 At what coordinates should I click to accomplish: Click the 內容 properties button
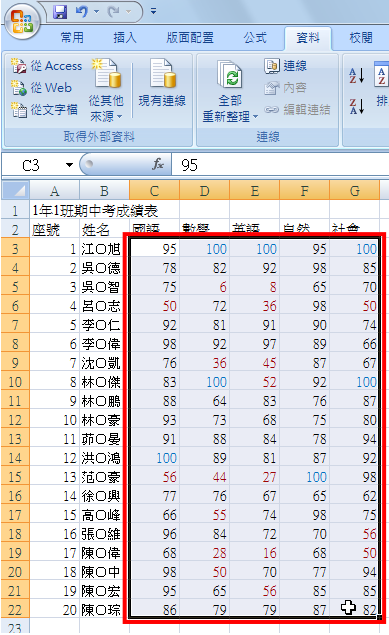[286, 87]
